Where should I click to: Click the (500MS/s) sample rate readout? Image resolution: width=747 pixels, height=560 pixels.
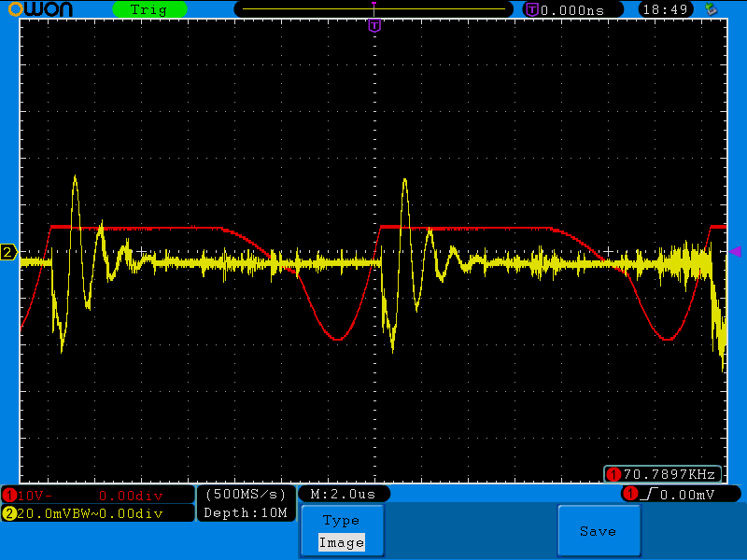pos(246,495)
